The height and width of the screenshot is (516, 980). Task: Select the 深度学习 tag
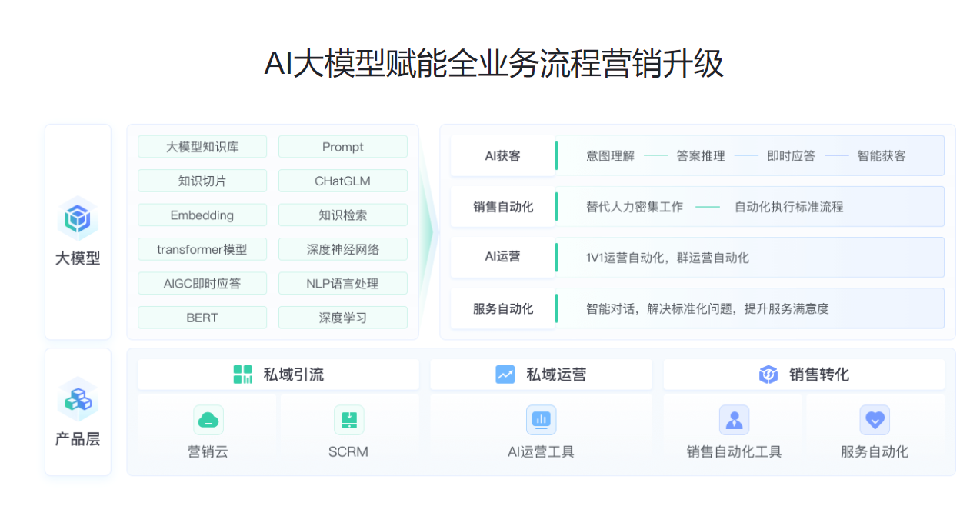pos(343,318)
